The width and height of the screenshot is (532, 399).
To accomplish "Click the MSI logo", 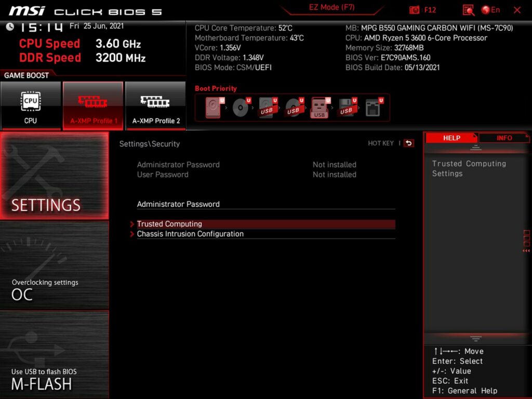I will click(27, 11).
